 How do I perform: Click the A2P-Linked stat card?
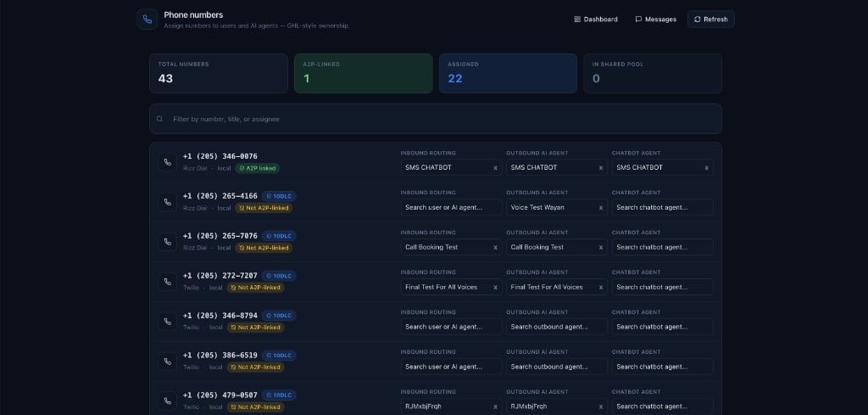363,73
